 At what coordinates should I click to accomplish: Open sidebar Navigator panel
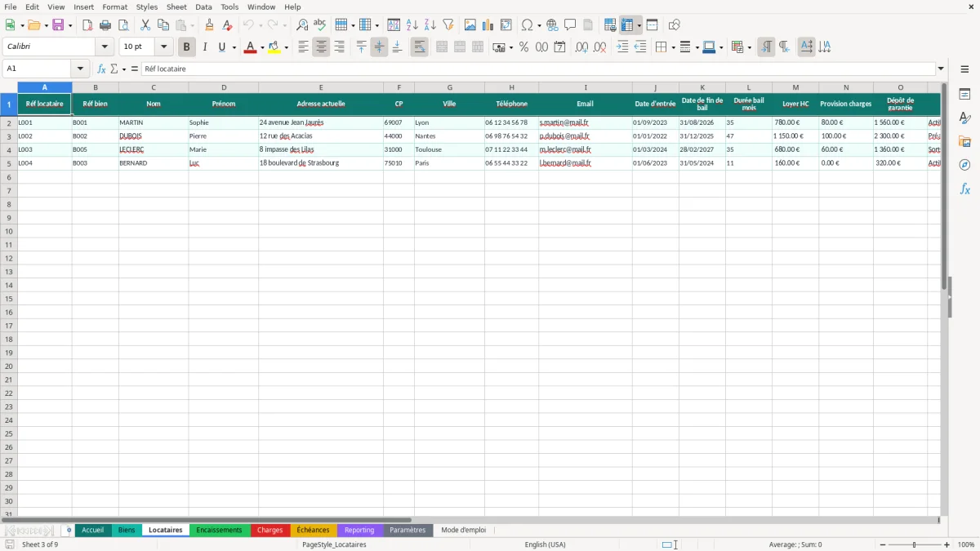(x=964, y=165)
